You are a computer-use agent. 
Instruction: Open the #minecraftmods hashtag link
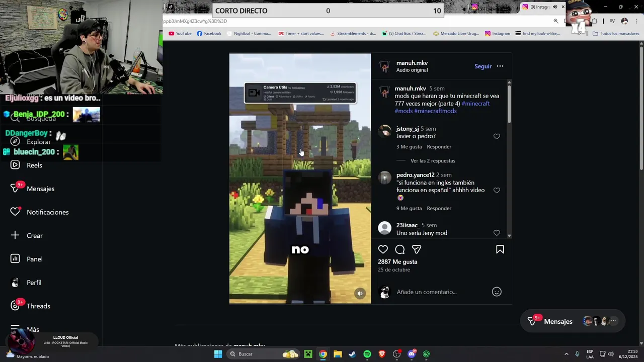coord(435,111)
